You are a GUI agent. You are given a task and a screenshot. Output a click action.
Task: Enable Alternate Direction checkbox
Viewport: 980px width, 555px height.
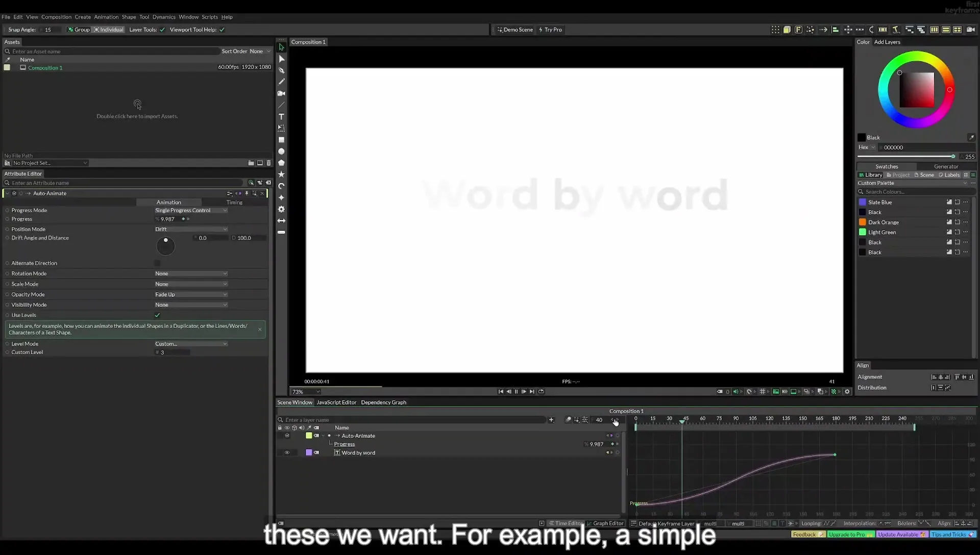(157, 263)
